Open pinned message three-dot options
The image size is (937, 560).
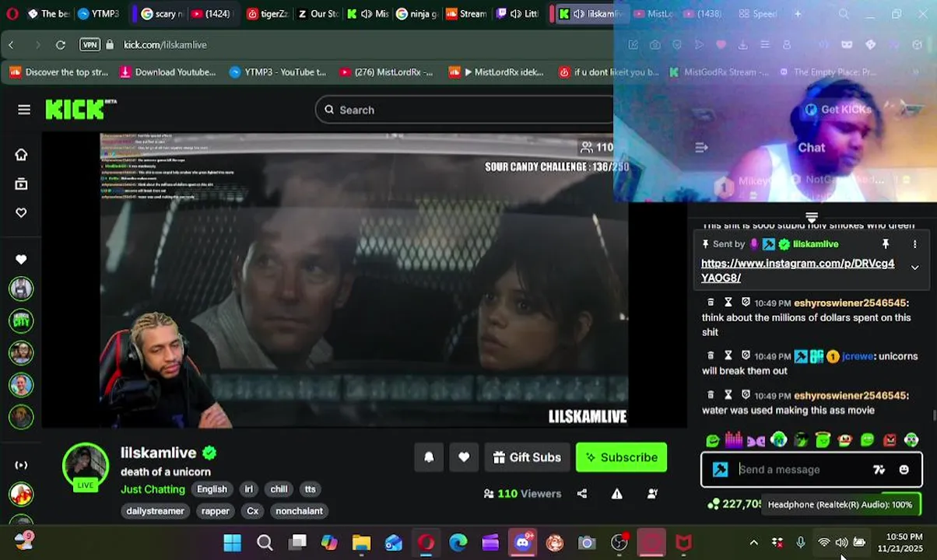coord(914,244)
